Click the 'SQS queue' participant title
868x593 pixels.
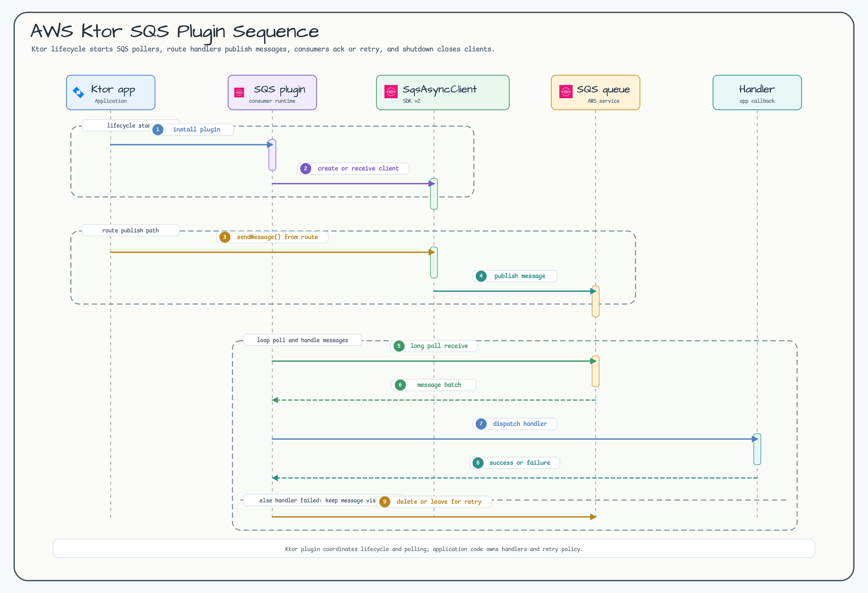pos(603,90)
